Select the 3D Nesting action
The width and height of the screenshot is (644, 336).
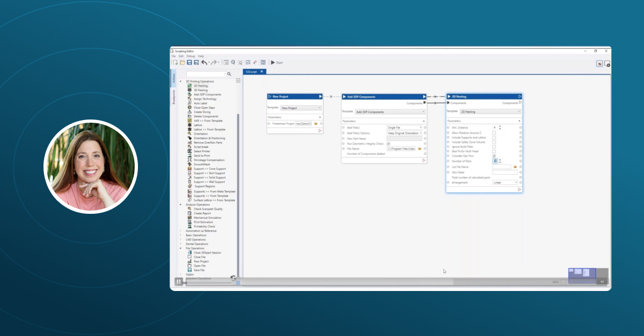(200, 90)
